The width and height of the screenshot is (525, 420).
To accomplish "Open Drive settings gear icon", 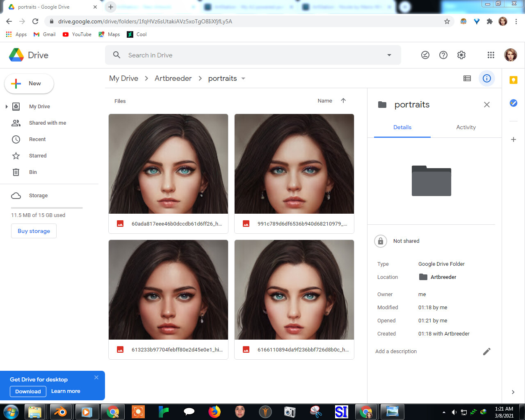I will coord(461,55).
